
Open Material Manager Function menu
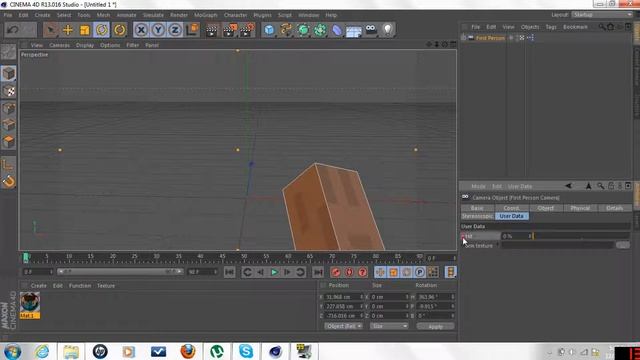[80, 286]
